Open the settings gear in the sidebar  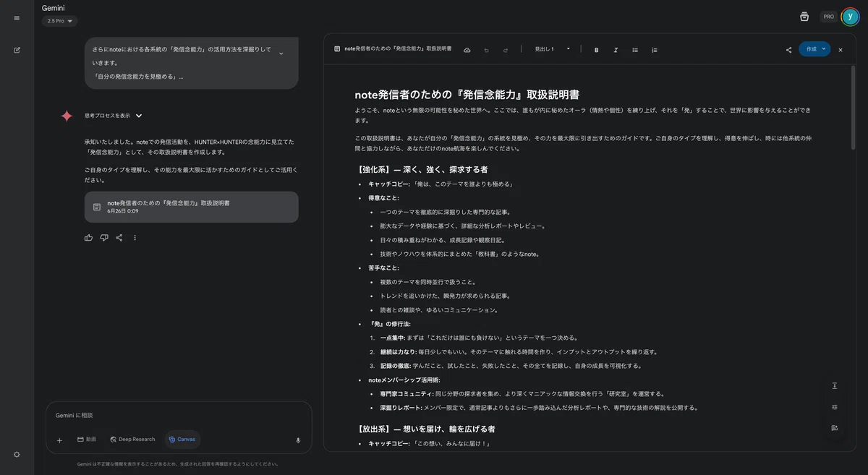[17, 454]
